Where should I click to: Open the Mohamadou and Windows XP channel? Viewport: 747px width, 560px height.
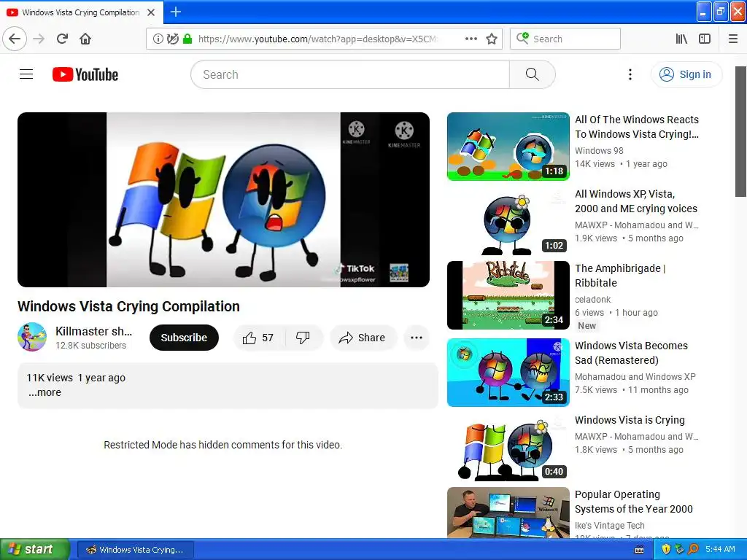pyautogui.click(x=635, y=377)
